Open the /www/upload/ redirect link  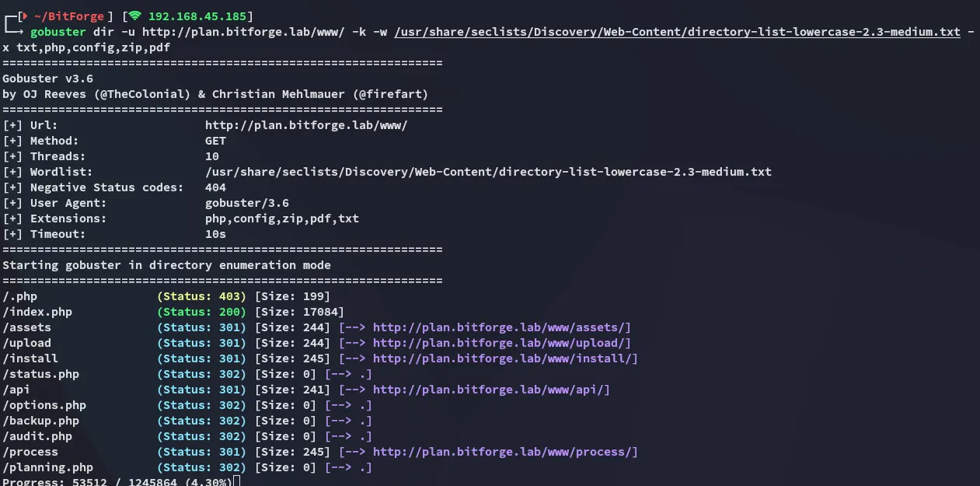coord(501,343)
